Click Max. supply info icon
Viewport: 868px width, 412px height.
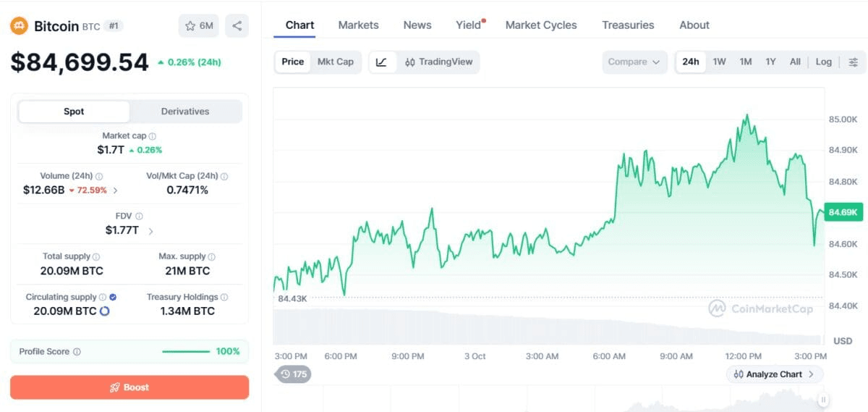[212, 257]
